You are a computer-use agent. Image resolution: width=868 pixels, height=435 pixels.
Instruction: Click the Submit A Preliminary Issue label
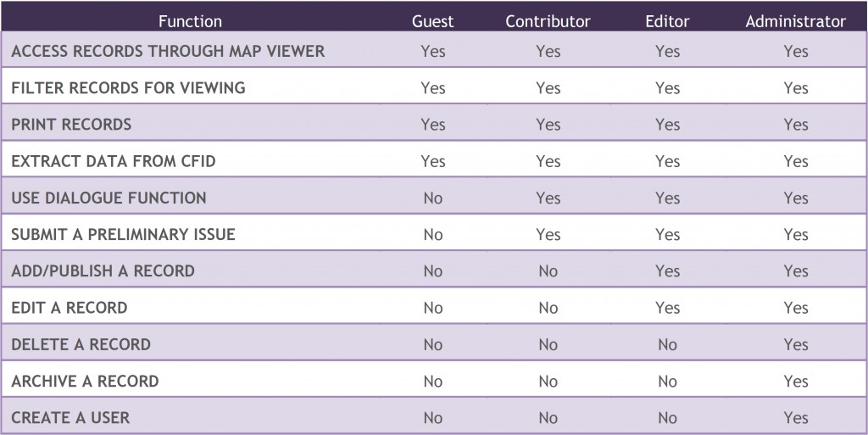(x=123, y=234)
